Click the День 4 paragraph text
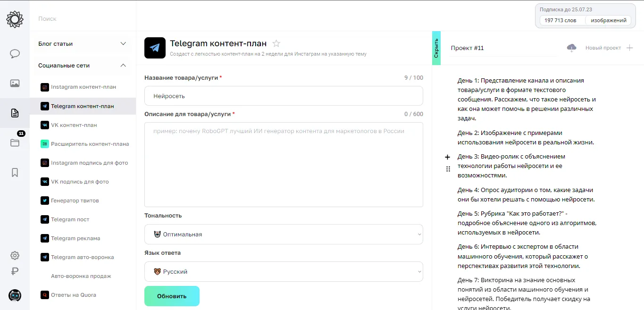Viewport: 644px width, 310px height. coord(526,194)
